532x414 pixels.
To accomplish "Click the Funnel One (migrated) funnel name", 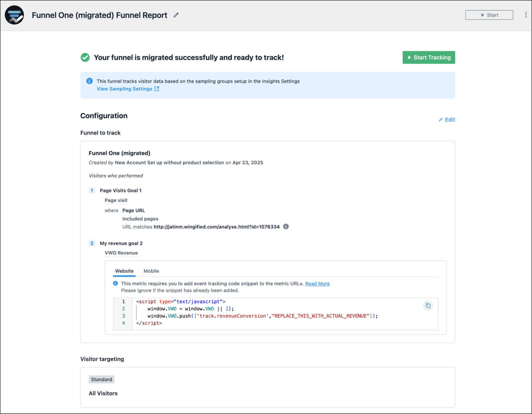I will click(119, 153).
